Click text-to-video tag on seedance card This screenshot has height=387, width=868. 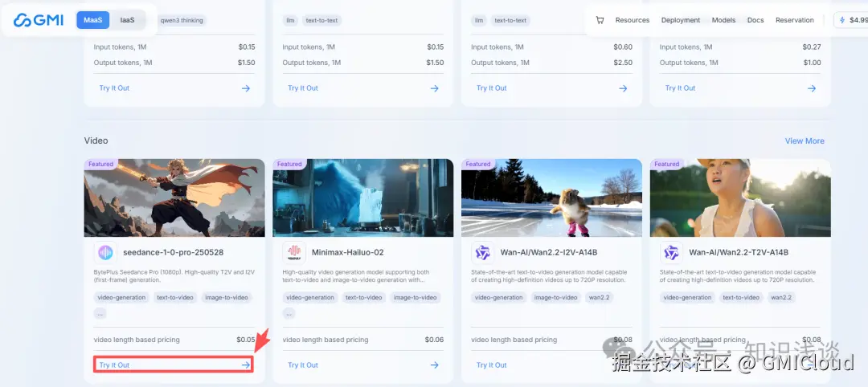click(175, 297)
